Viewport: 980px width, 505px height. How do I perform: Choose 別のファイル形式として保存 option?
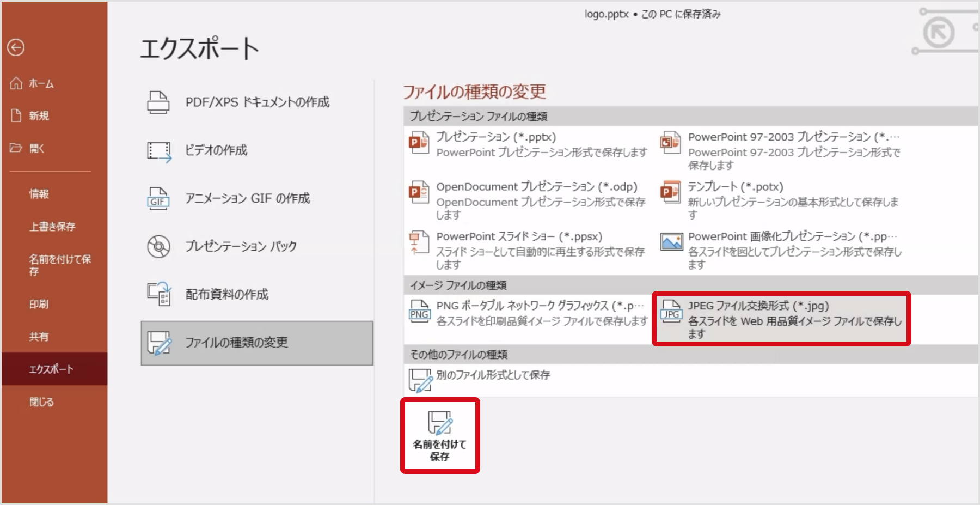(493, 375)
